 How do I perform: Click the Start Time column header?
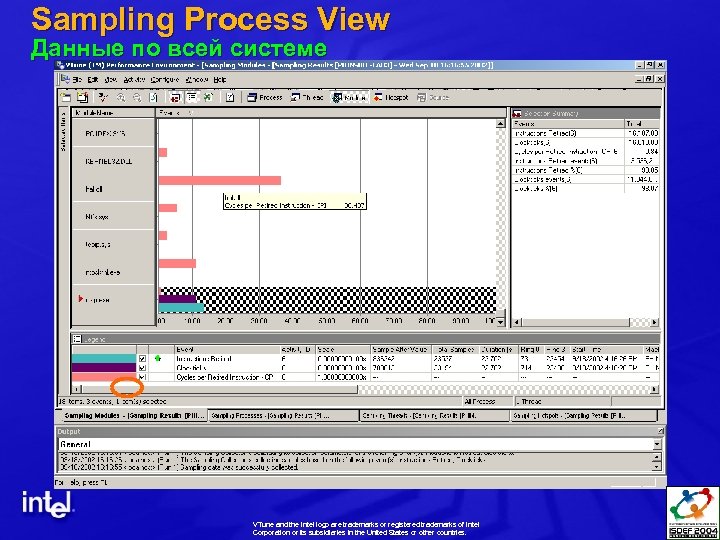(x=606, y=349)
